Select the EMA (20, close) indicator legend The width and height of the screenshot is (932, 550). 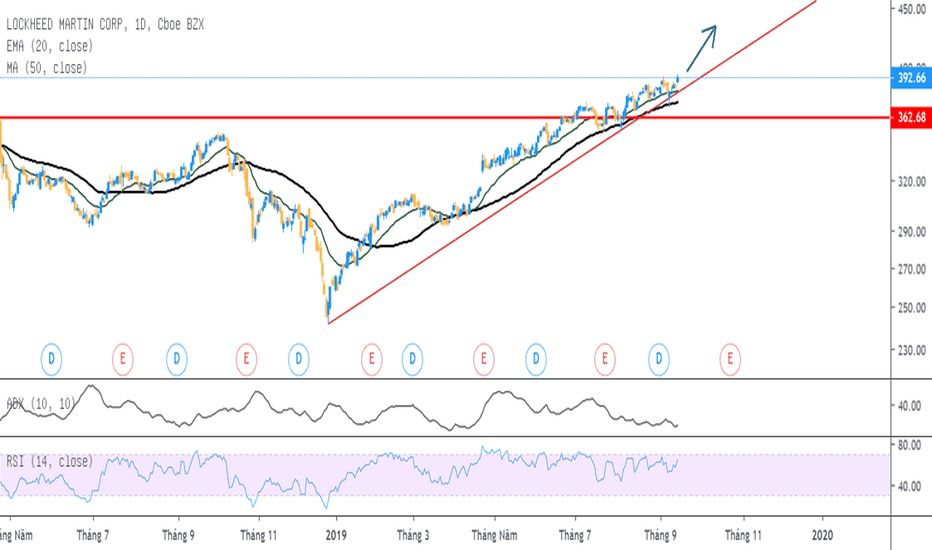[50, 46]
